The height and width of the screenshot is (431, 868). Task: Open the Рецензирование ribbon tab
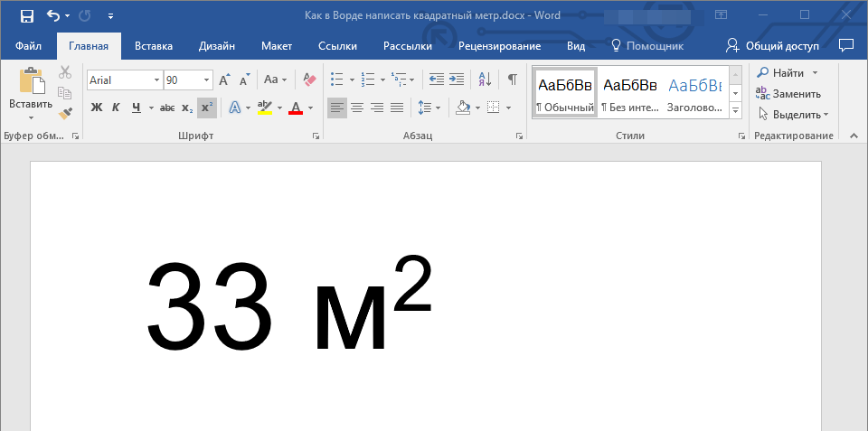tap(499, 46)
